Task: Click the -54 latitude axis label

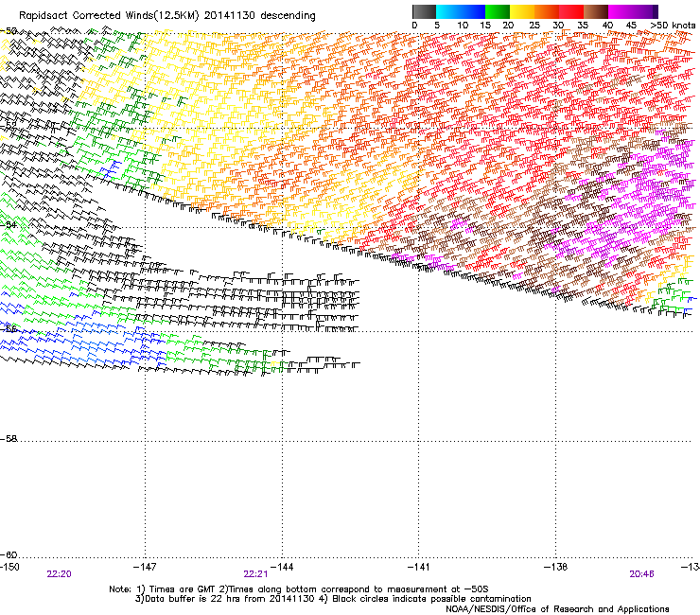Action: [x=9, y=224]
